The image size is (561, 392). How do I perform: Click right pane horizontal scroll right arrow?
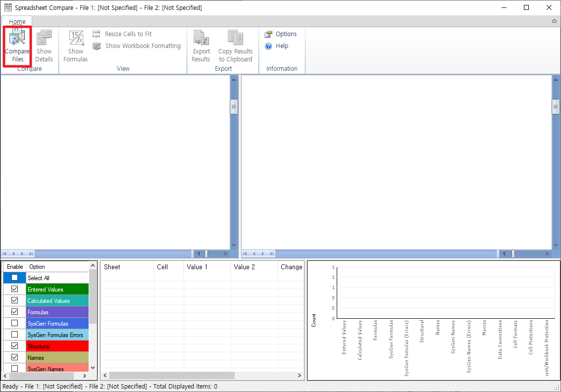pyautogui.click(x=548, y=253)
